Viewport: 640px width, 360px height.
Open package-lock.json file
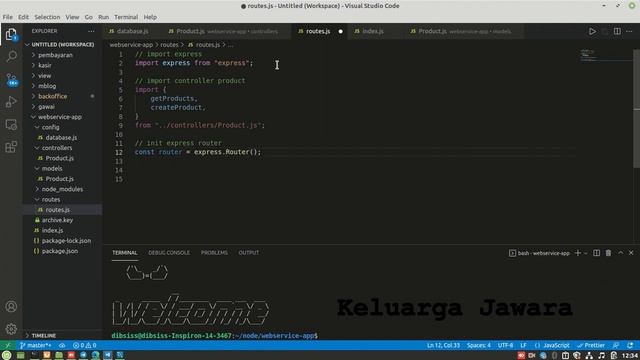pyautogui.click(x=62, y=241)
